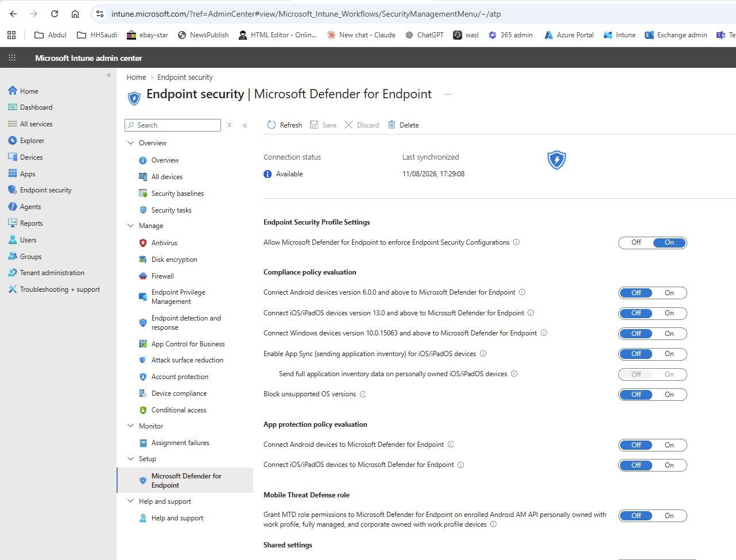Open Account protection
The width and height of the screenshot is (736, 560).
coord(180,377)
